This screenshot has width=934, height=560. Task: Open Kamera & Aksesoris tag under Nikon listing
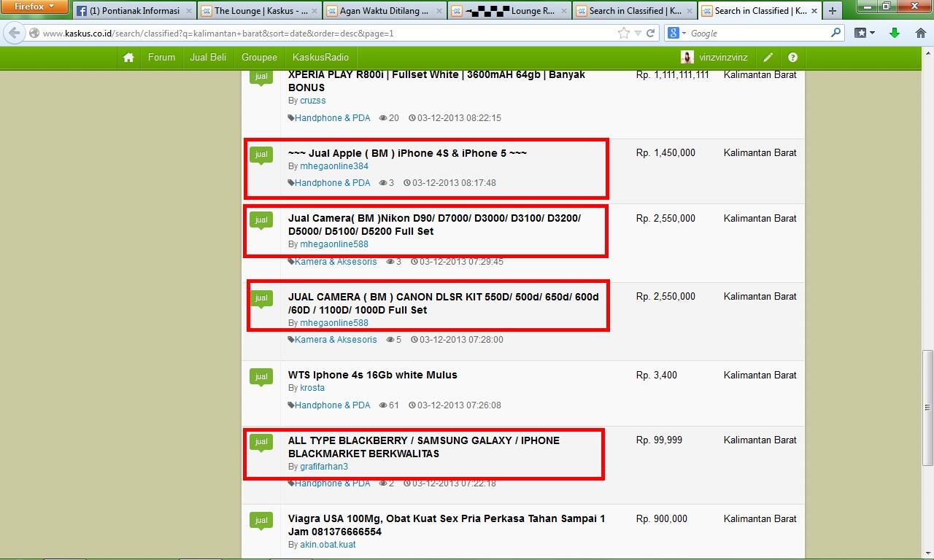pyautogui.click(x=336, y=262)
